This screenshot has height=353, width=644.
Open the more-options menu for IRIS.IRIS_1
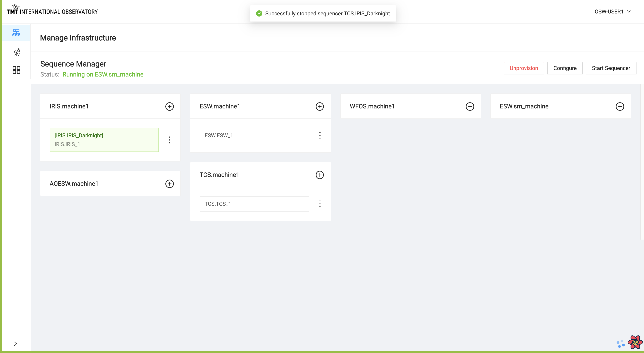[169, 140]
